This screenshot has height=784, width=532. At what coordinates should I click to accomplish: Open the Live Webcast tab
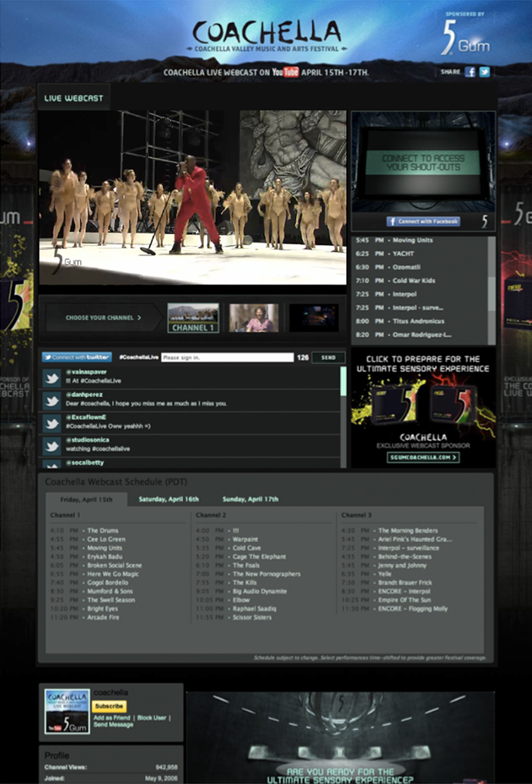point(74,97)
